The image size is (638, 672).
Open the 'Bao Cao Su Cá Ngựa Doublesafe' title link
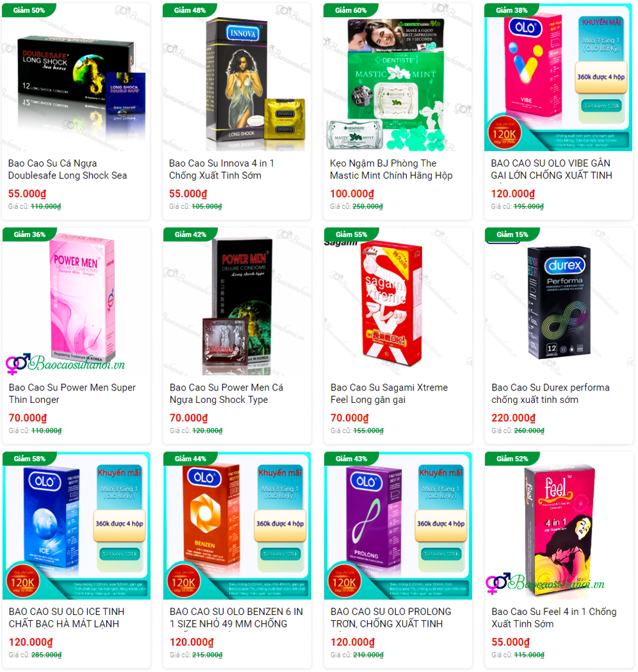[x=68, y=169]
